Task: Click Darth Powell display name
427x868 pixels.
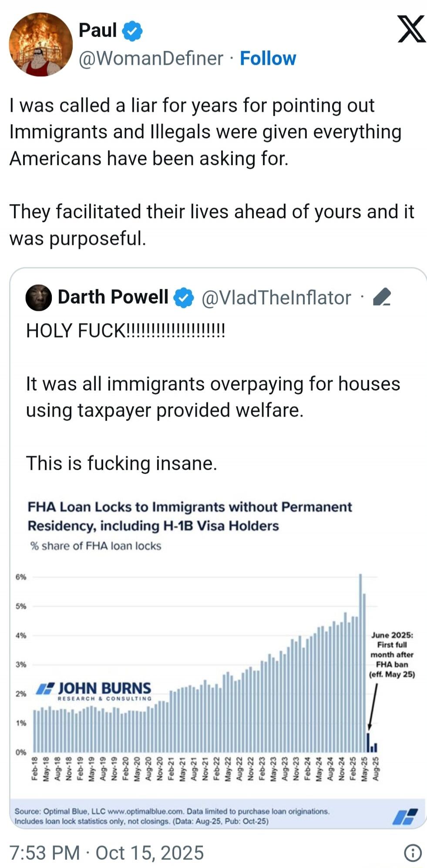Action: click(x=113, y=297)
